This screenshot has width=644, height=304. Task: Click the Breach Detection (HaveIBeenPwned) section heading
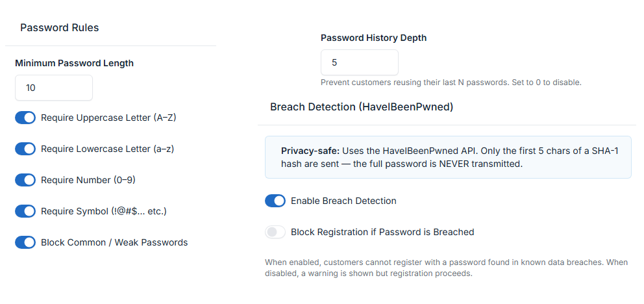coord(362,107)
